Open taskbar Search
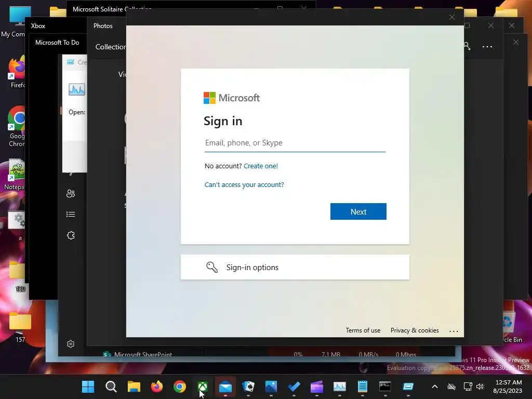Viewport: 532px width, 399px height. click(111, 387)
